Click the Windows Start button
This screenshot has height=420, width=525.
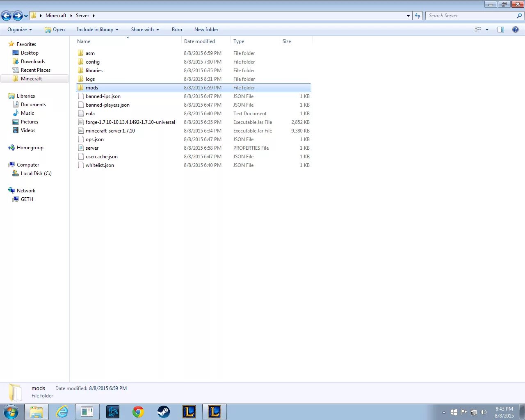11,412
